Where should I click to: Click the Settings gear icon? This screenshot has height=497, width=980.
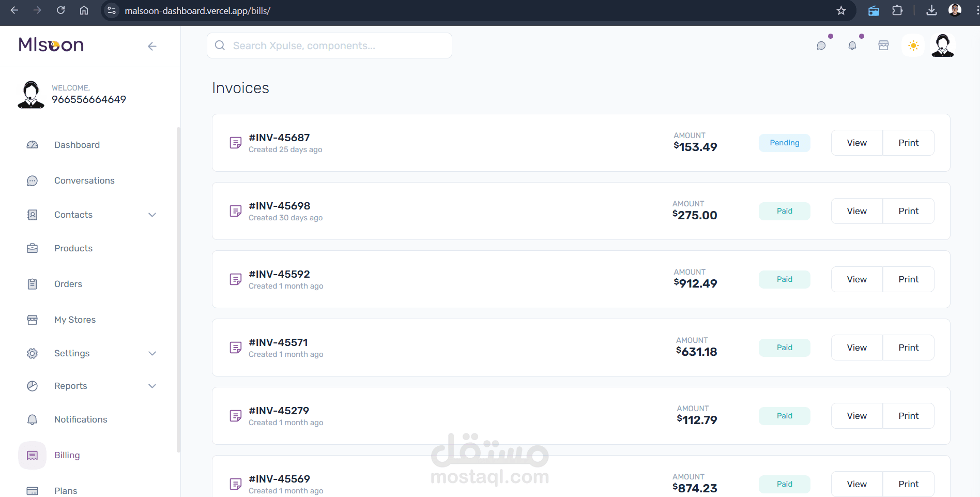pos(32,353)
